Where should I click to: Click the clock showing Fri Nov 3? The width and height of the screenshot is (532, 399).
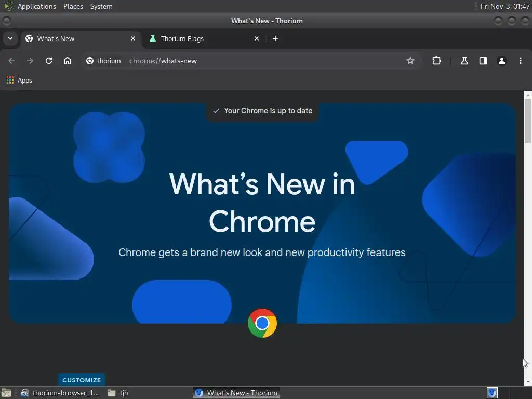(x=505, y=6)
